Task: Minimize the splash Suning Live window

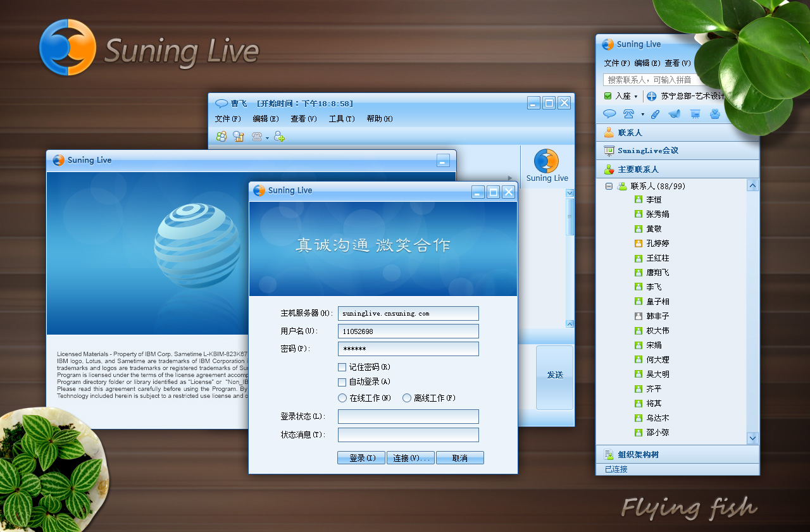Action: [x=443, y=161]
